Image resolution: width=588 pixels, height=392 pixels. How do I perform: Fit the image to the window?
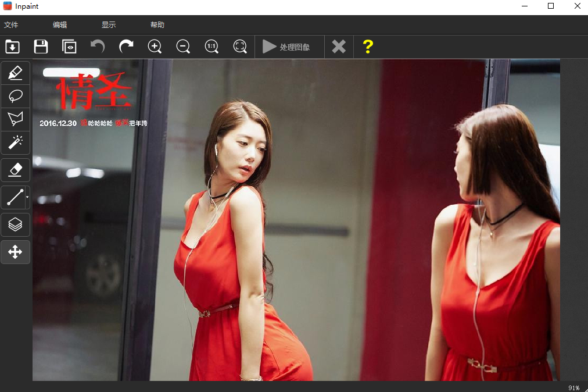[x=240, y=47]
